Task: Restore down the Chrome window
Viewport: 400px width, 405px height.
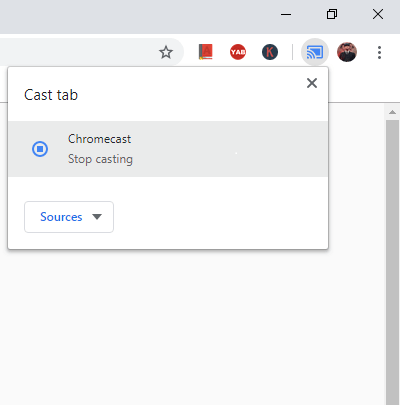Action: pyautogui.click(x=332, y=14)
